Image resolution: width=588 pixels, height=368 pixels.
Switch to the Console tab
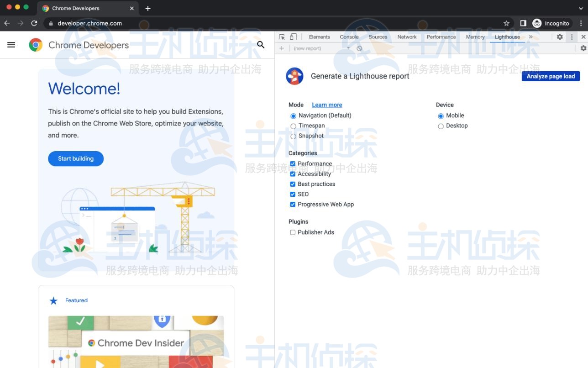[x=349, y=37]
